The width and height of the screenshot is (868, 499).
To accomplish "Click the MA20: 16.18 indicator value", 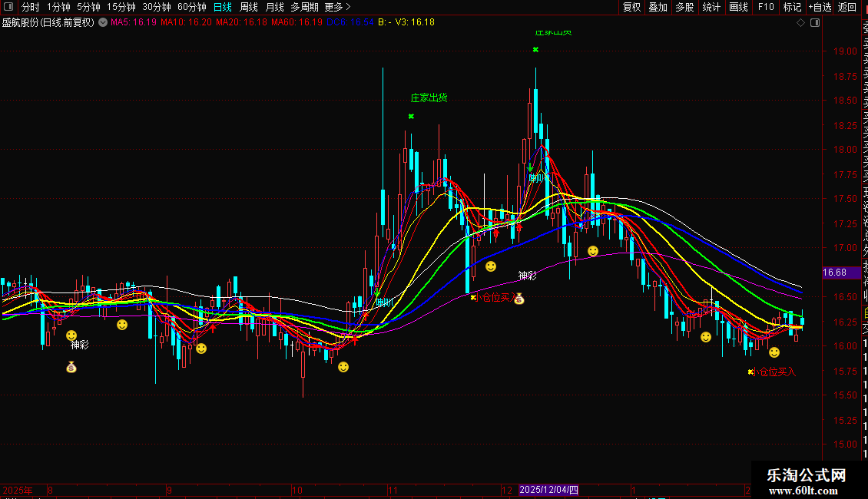I will (241, 22).
